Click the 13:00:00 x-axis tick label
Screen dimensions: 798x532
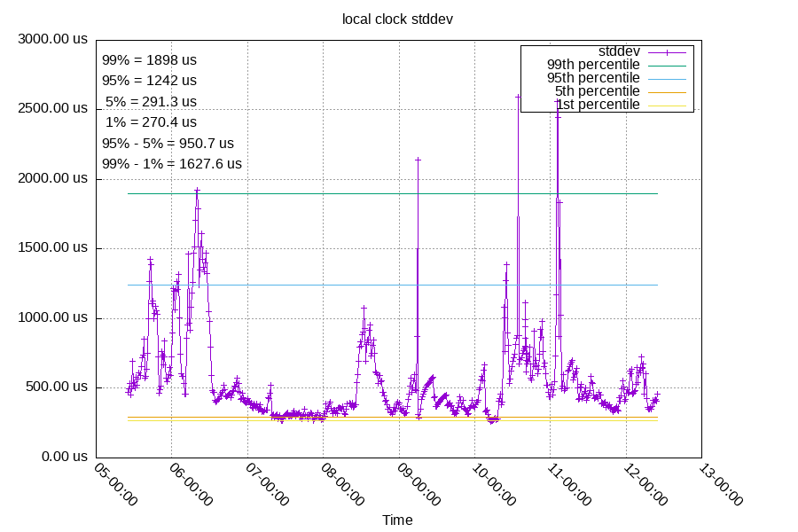pos(722,484)
